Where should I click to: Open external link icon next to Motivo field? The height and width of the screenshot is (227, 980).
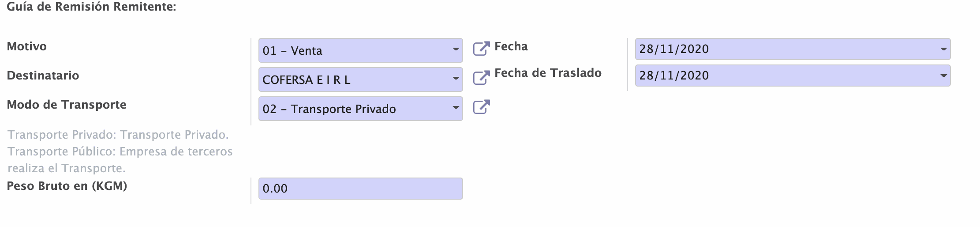click(481, 49)
